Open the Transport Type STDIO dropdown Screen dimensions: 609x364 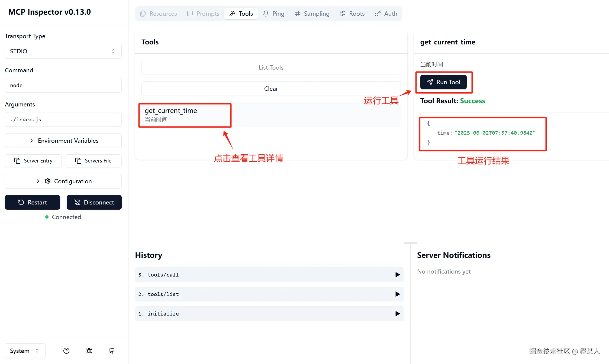[63, 51]
